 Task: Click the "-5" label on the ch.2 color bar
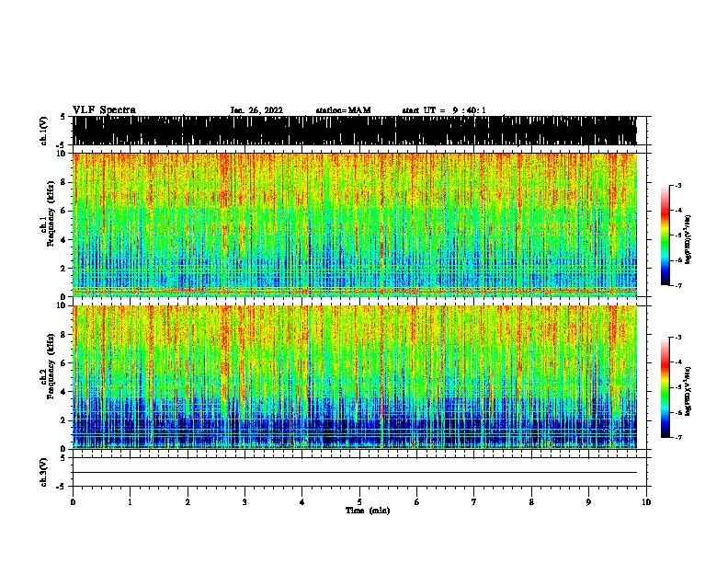tap(677, 387)
